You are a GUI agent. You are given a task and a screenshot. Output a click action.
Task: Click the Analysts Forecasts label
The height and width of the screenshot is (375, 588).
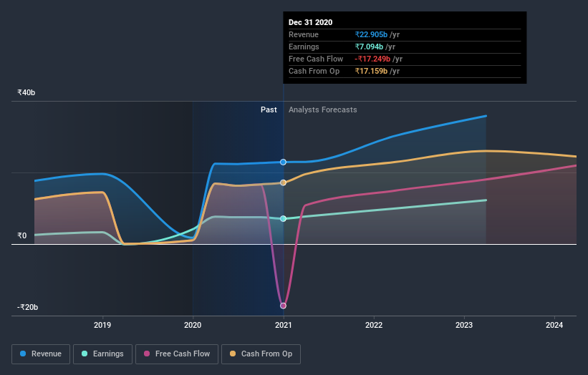coord(323,109)
